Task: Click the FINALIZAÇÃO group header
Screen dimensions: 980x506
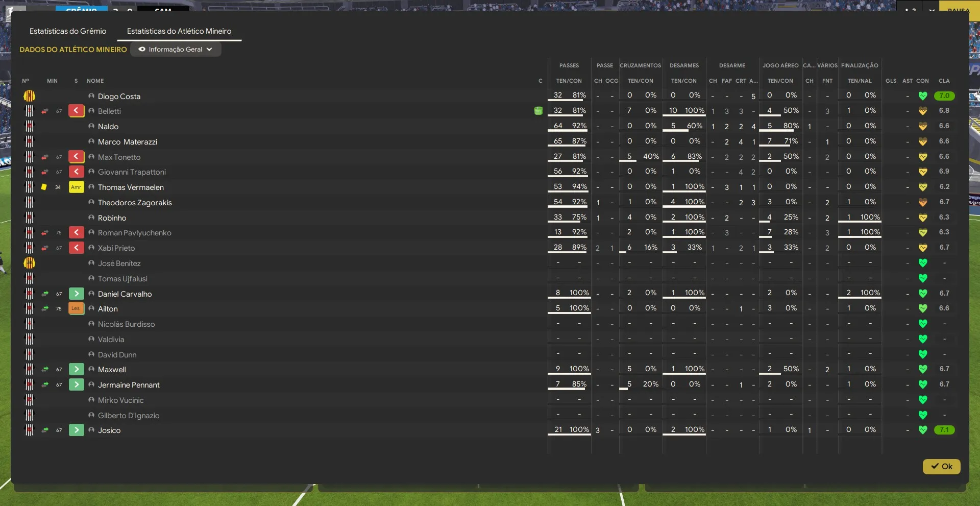Action: click(x=860, y=65)
